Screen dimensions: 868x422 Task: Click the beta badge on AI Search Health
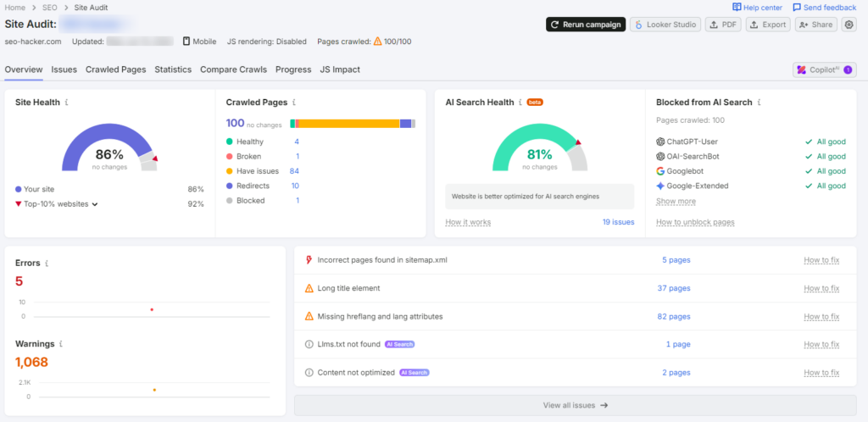pyautogui.click(x=535, y=103)
